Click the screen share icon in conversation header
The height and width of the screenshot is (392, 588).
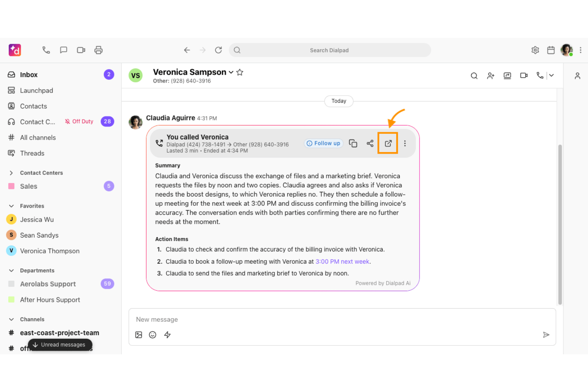point(507,75)
